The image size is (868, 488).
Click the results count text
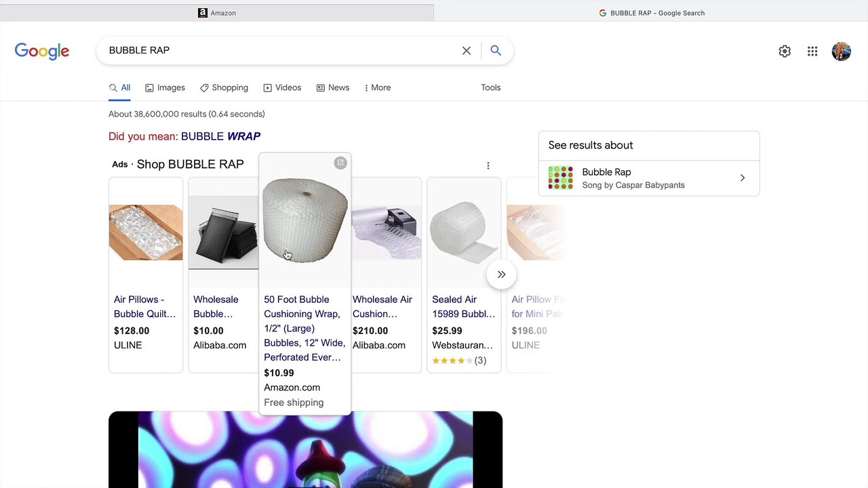(x=186, y=114)
